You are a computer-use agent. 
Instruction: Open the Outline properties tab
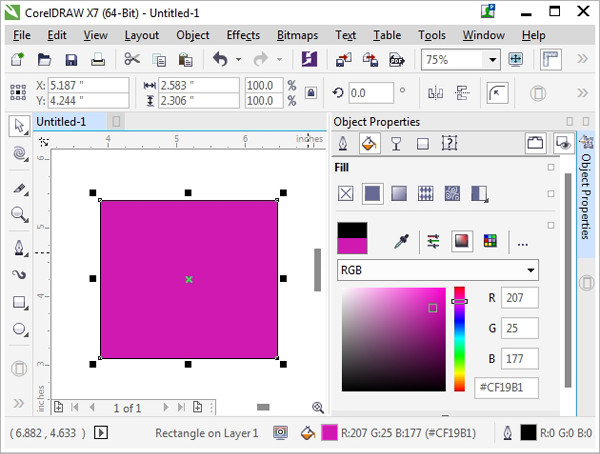343,144
